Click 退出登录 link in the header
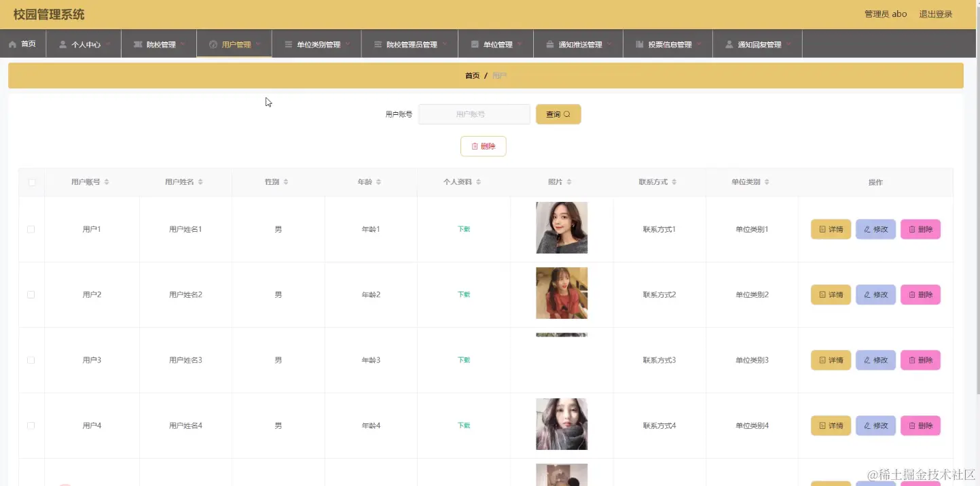Image resolution: width=980 pixels, height=486 pixels. (935, 14)
